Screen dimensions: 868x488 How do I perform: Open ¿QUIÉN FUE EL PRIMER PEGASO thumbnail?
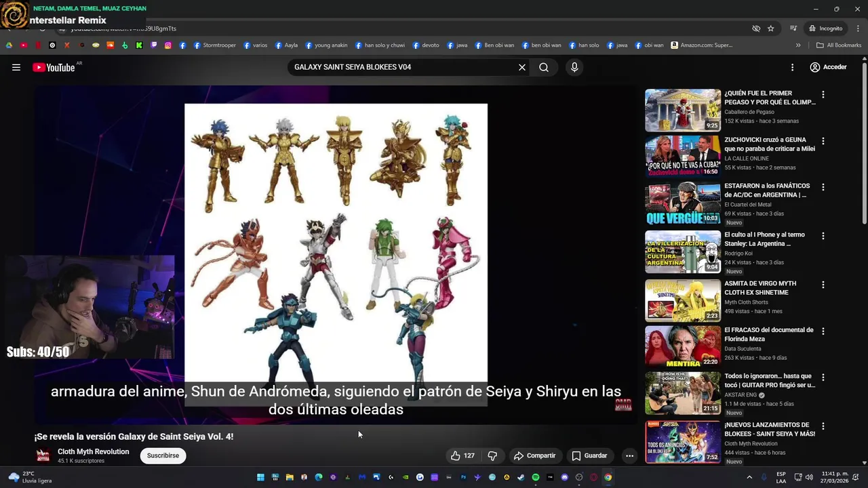click(683, 110)
